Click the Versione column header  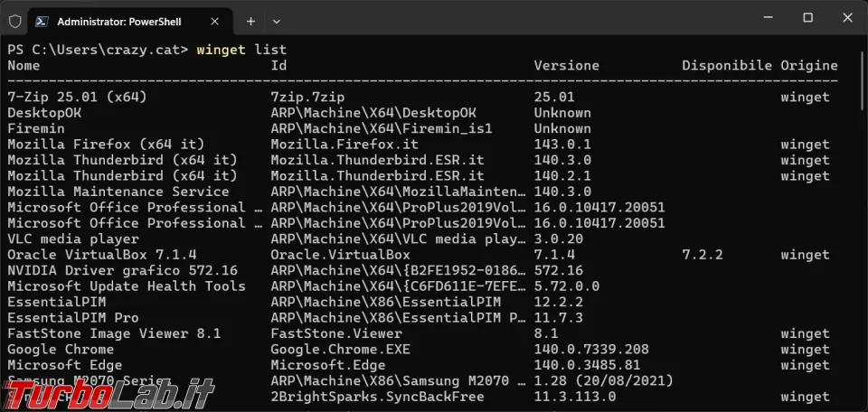click(566, 66)
